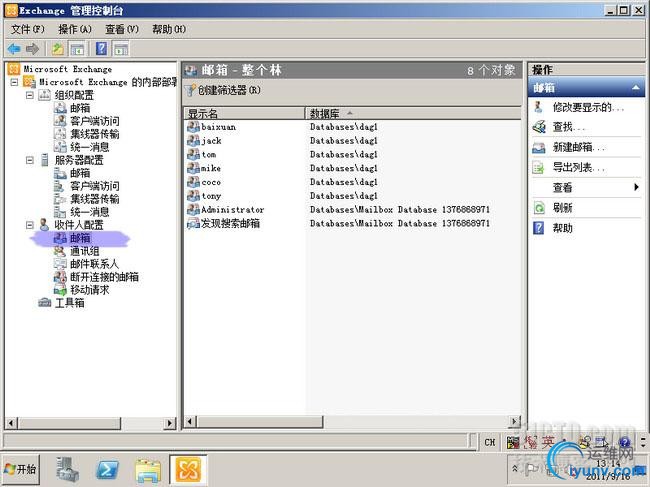
Task: Open 邮箱 under 组织配置
Action: [x=80, y=108]
